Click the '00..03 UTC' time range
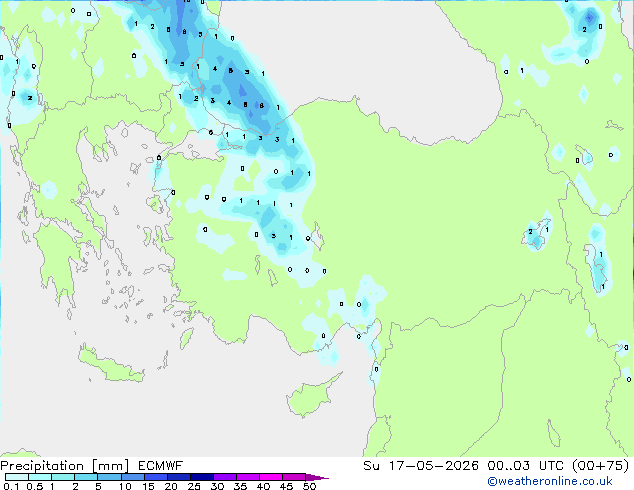 click(525, 466)
